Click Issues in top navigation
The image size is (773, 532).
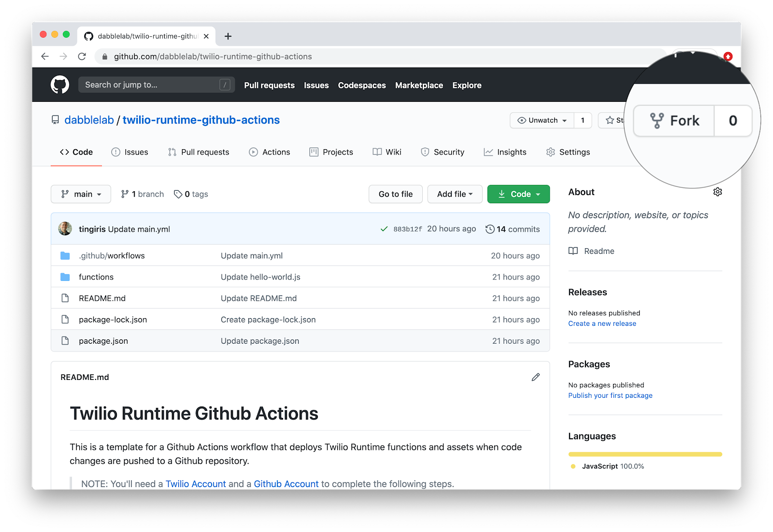[316, 85]
